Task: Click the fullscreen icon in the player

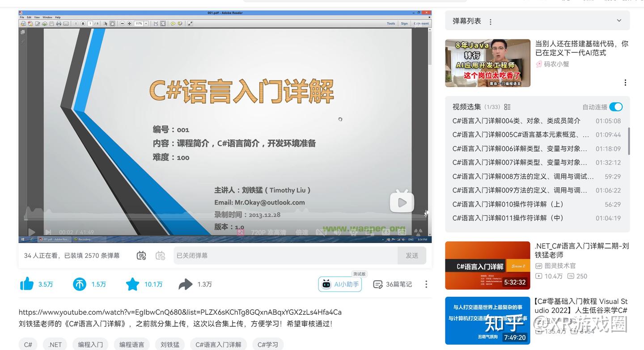Action: pyautogui.click(x=402, y=232)
